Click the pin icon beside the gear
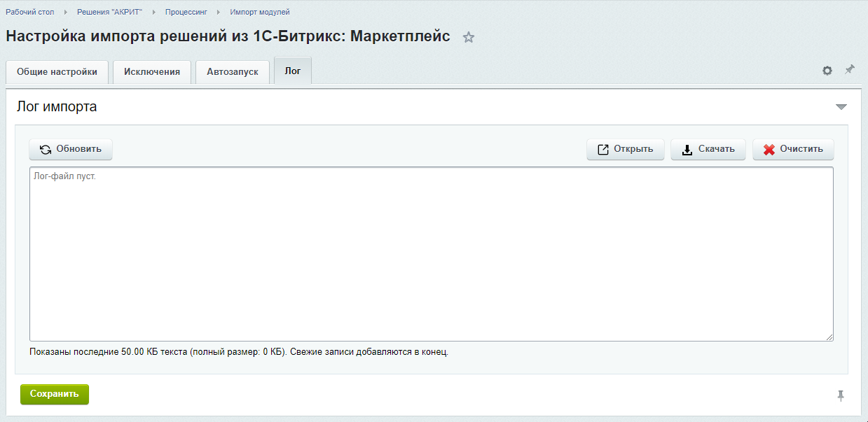Viewport: 868px width, 422px height. click(x=850, y=70)
